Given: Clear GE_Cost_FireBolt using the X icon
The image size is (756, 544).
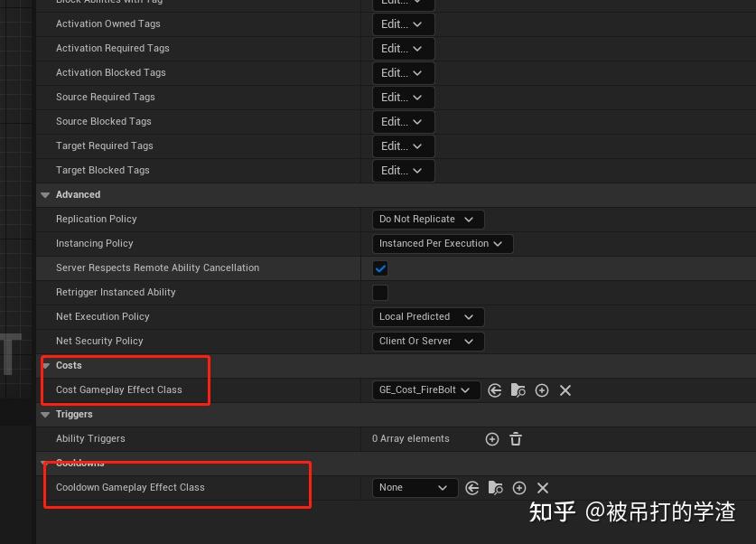Looking at the screenshot, I should (x=565, y=389).
